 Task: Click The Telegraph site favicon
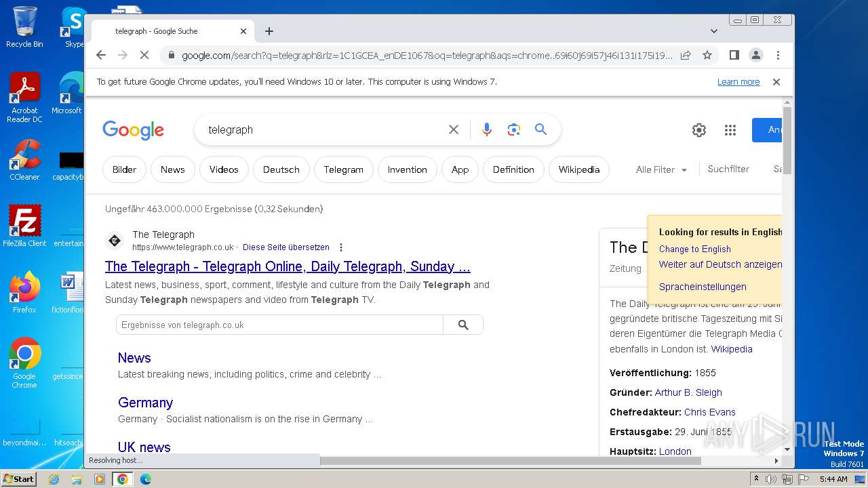(x=115, y=240)
